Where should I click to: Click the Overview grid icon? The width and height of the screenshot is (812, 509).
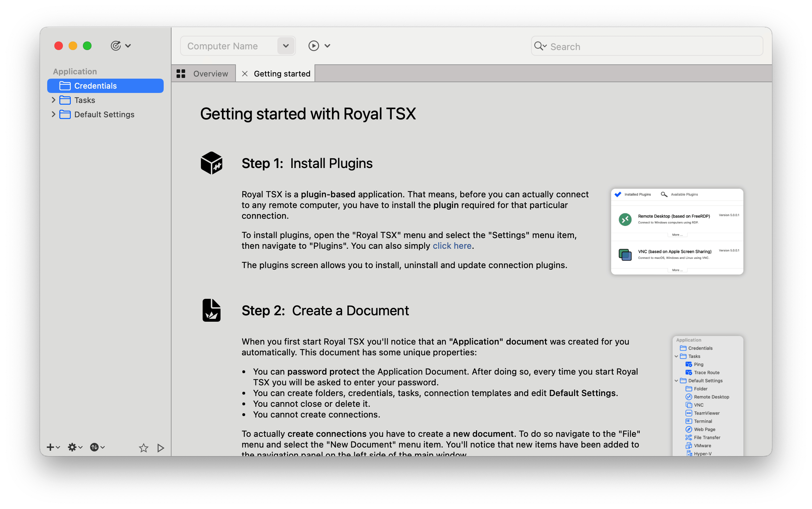181,74
